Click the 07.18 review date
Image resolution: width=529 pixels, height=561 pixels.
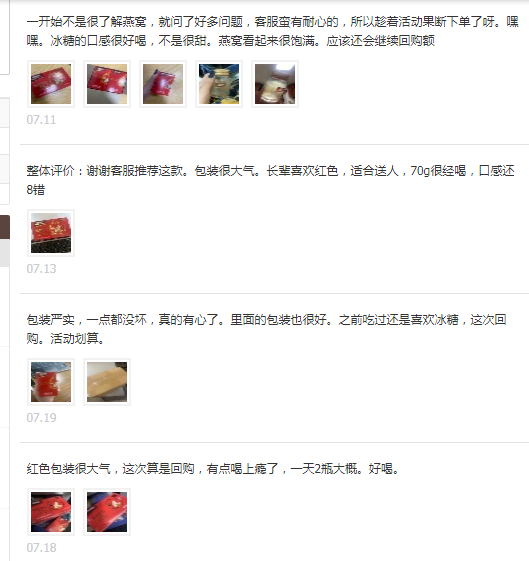(x=41, y=547)
